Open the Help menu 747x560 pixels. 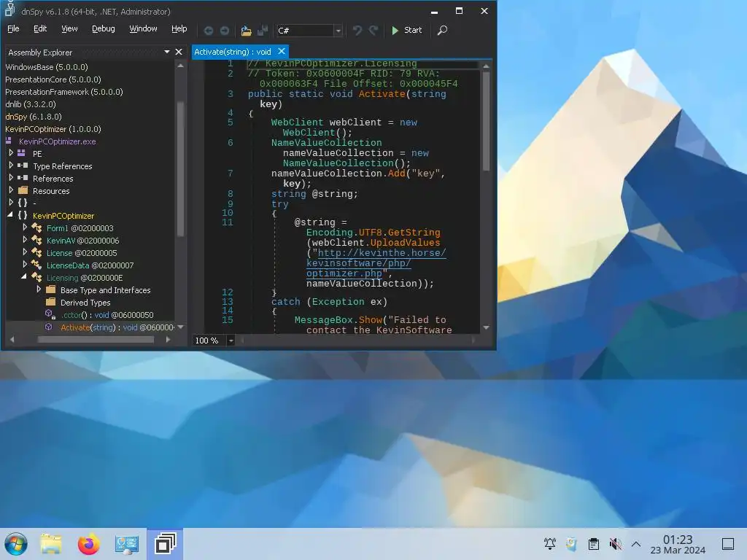pos(179,28)
